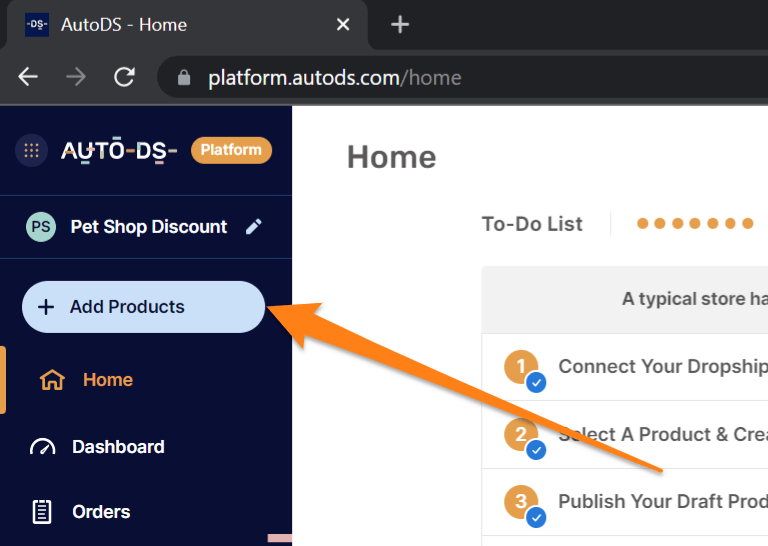Click the Add Products button
The image size is (768, 546).
(x=144, y=307)
